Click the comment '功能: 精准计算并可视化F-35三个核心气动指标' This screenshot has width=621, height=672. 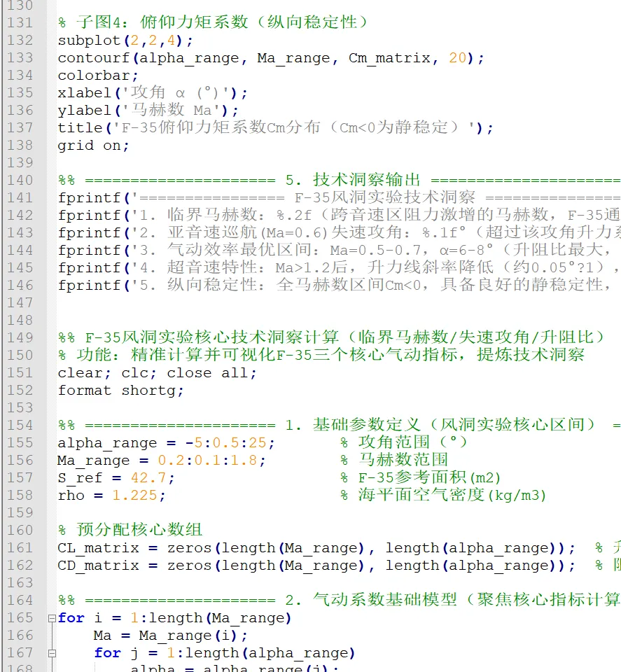pos(321,356)
